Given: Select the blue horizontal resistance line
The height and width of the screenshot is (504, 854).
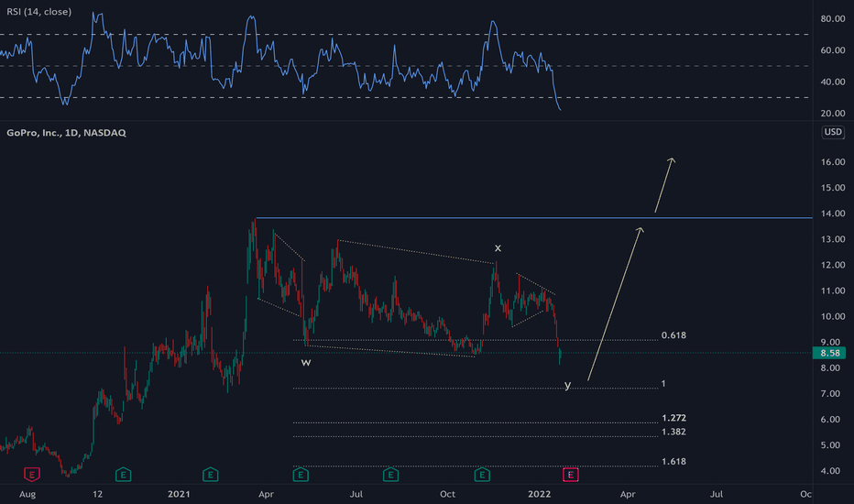Looking at the screenshot, I should [x=533, y=218].
